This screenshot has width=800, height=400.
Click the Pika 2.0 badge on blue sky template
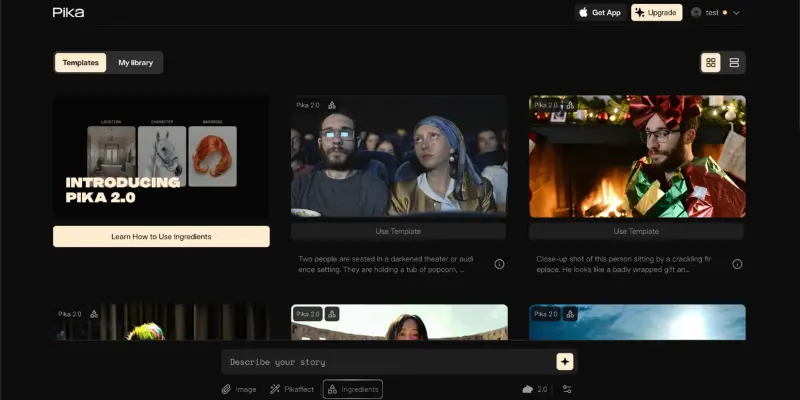coord(546,314)
